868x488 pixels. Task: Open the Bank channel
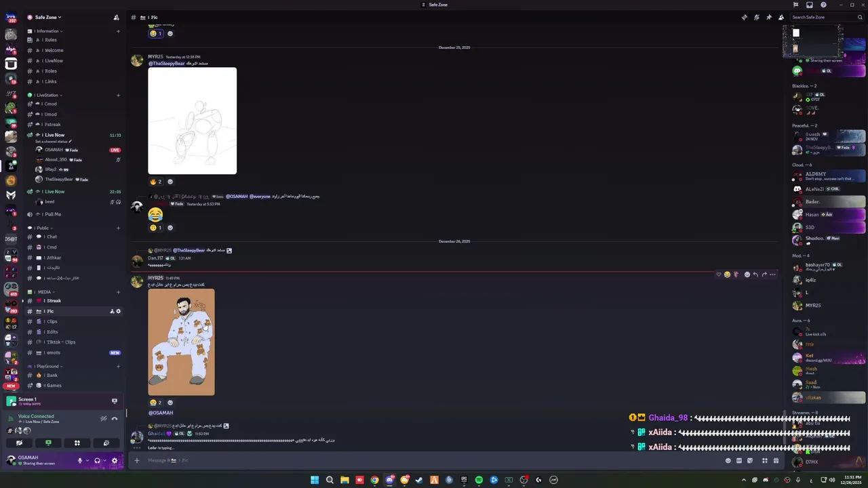click(x=74, y=375)
